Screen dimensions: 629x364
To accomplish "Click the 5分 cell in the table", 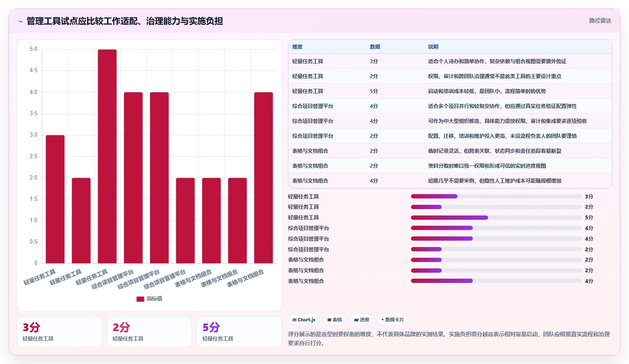I will click(374, 91).
